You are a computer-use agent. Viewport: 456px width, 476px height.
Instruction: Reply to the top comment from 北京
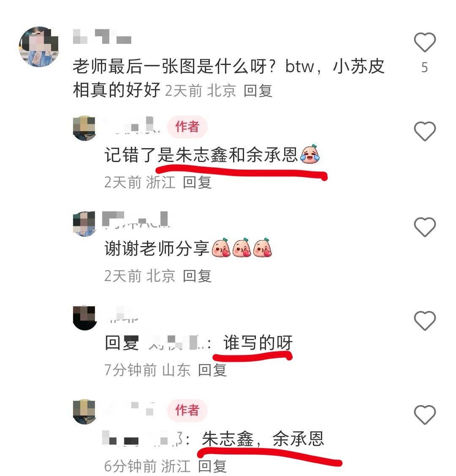point(258,91)
